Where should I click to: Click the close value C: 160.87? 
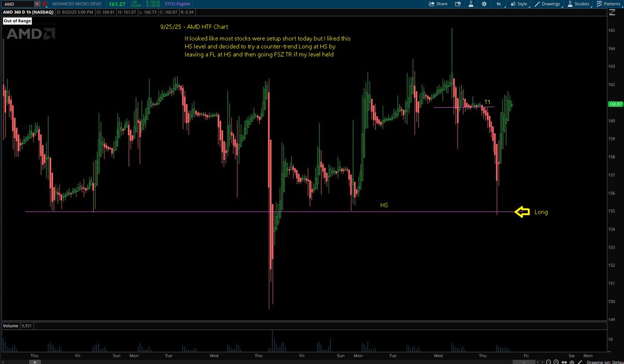pyautogui.click(x=168, y=12)
